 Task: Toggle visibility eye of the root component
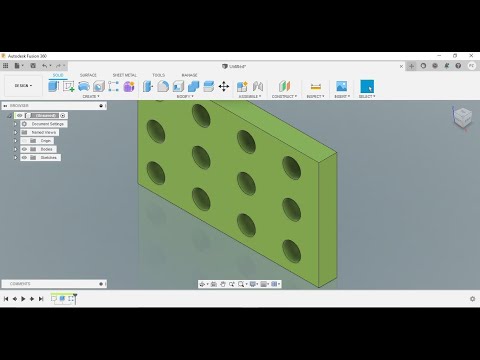(19, 116)
